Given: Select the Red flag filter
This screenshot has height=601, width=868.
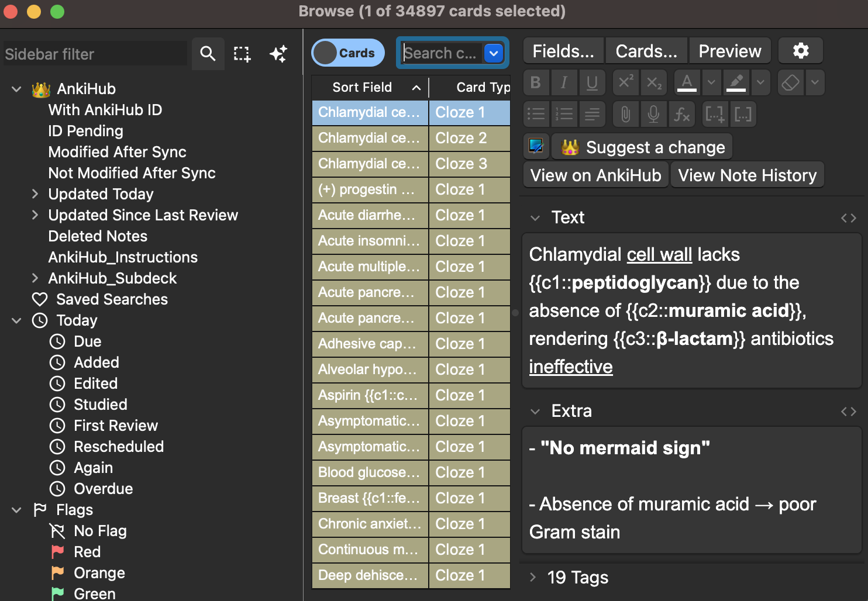Looking at the screenshot, I should click(87, 552).
